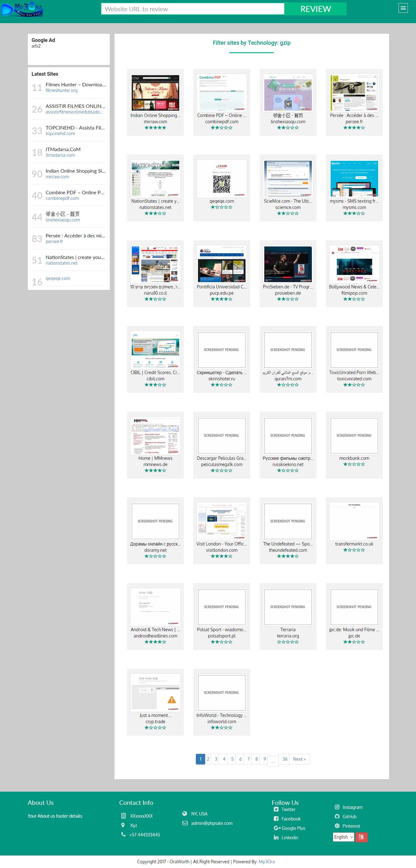This screenshot has height=868, width=416.
Task: Click the filmipop.com domain text
Action: point(354,293)
